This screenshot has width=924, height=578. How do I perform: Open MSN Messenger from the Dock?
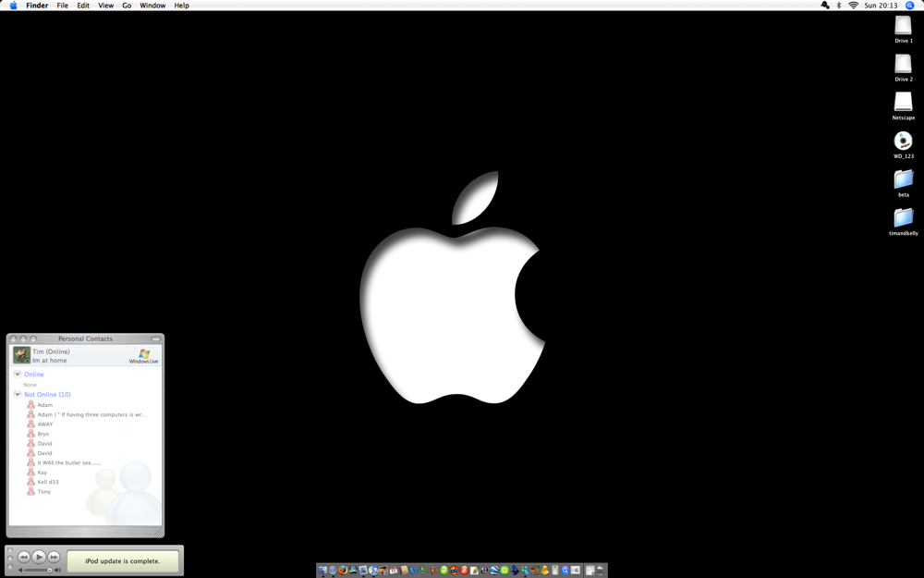(x=525, y=570)
